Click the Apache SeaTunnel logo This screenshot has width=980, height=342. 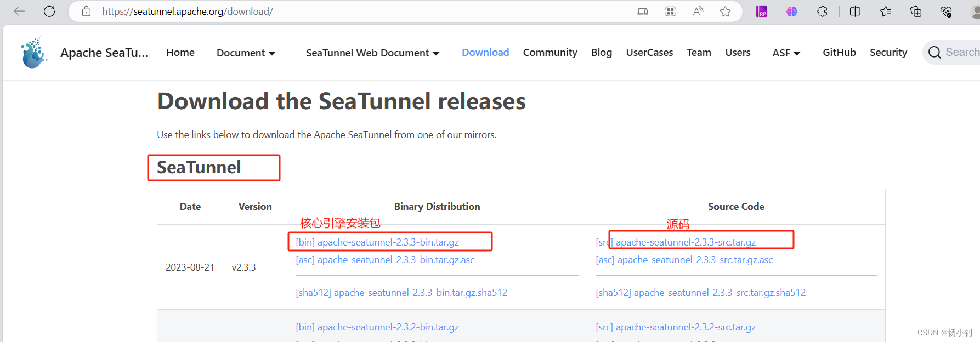tap(34, 53)
